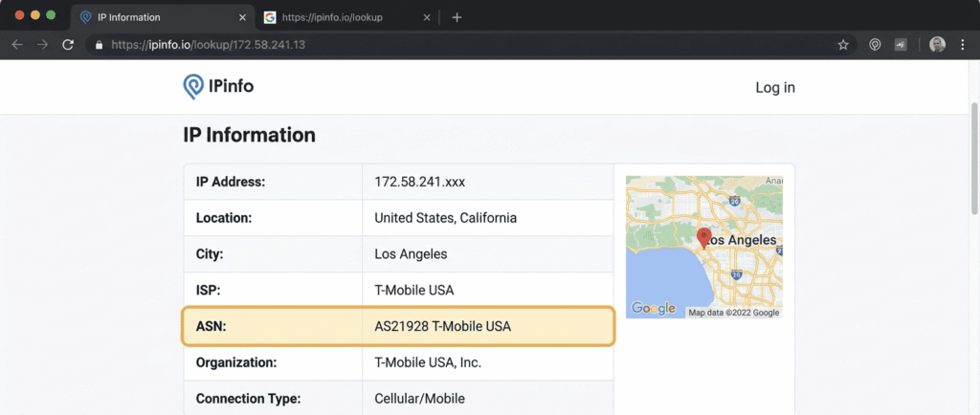This screenshot has width=980, height=415.
Task: Click the red map pin marker
Action: 704,238
